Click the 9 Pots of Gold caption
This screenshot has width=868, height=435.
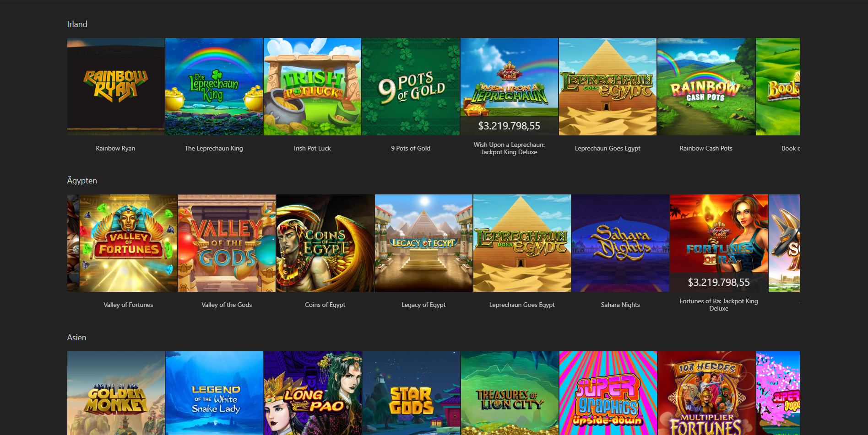[410, 148]
